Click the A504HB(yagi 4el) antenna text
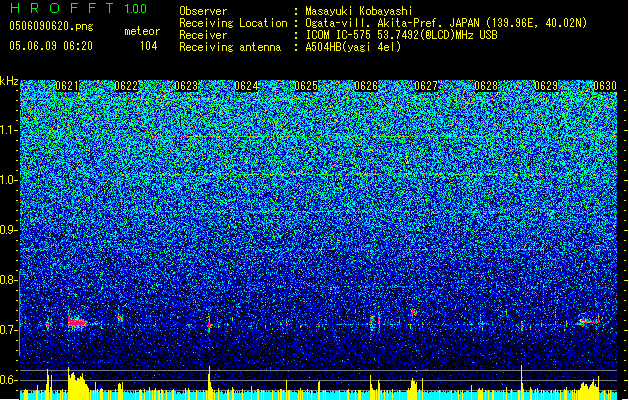Image resolution: width=629 pixels, height=400 pixels. click(x=353, y=47)
